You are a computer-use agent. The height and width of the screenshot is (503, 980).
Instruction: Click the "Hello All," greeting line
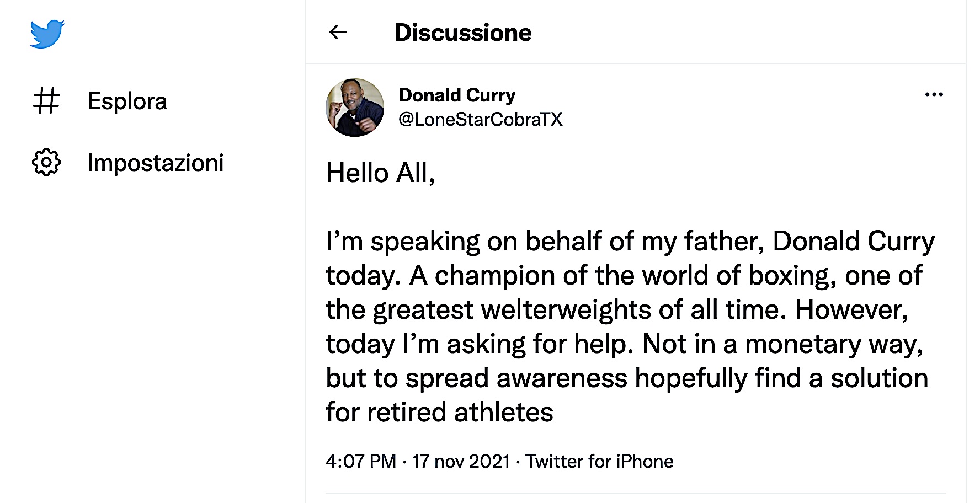[380, 173]
